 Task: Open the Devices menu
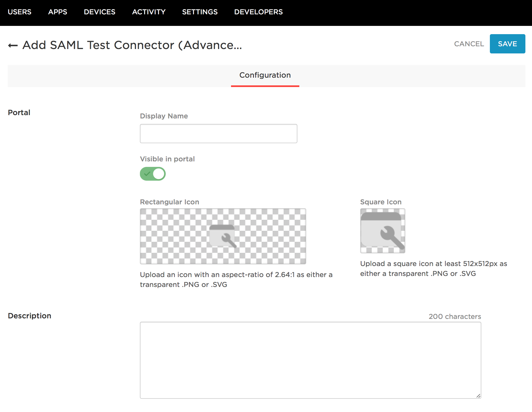99,12
